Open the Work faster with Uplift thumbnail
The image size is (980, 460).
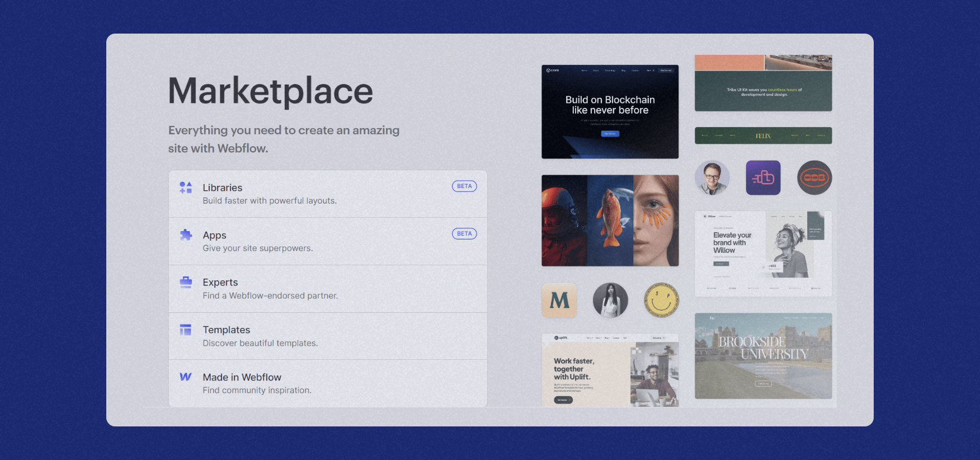610,370
